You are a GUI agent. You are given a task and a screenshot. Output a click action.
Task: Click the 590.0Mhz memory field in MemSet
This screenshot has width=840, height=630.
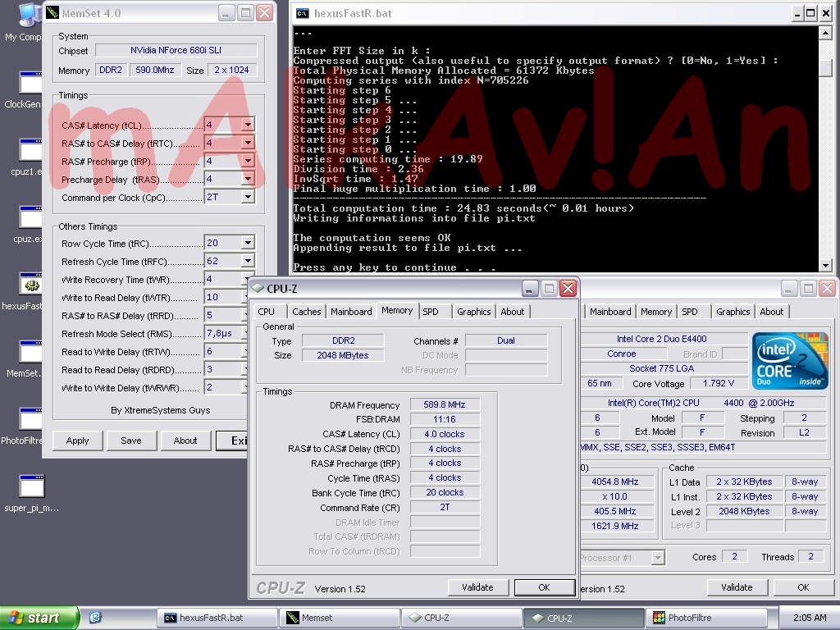tap(155, 70)
